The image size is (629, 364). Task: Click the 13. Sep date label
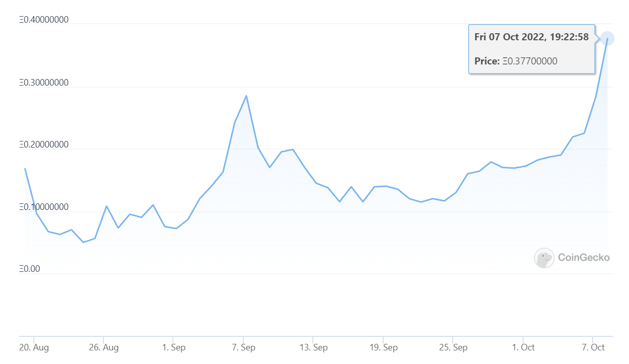pos(313,347)
